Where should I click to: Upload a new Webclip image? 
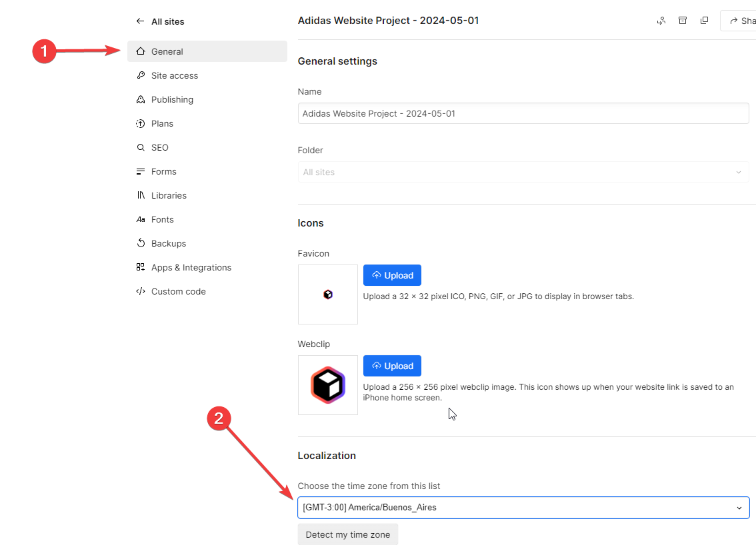coord(392,366)
